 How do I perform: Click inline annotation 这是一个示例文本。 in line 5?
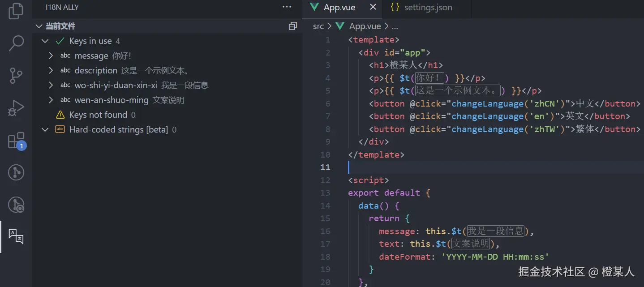coord(458,91)
